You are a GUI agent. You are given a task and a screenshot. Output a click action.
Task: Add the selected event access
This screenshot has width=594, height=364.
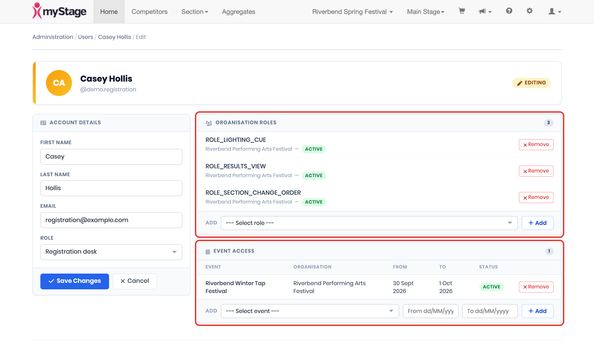537,311
